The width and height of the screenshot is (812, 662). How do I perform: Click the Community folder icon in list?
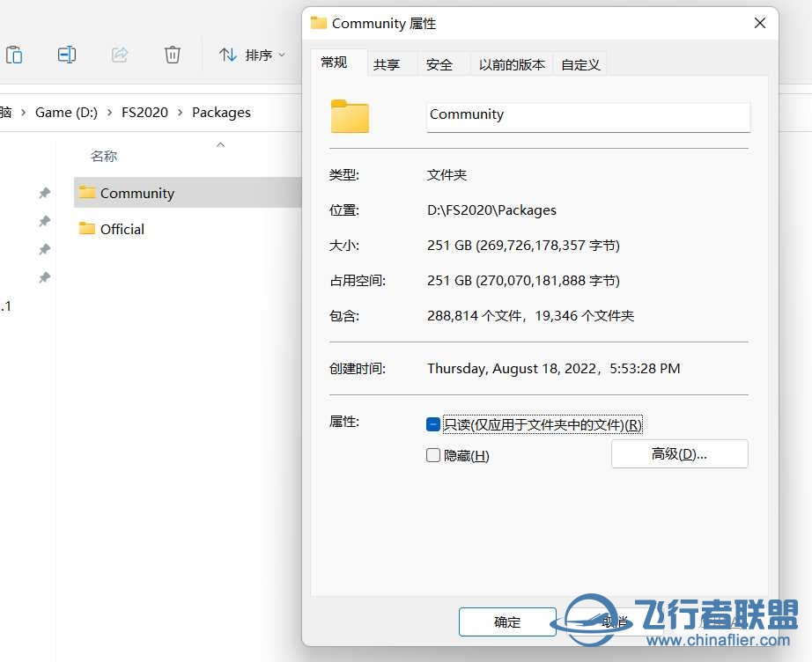[x=87, y=192]
